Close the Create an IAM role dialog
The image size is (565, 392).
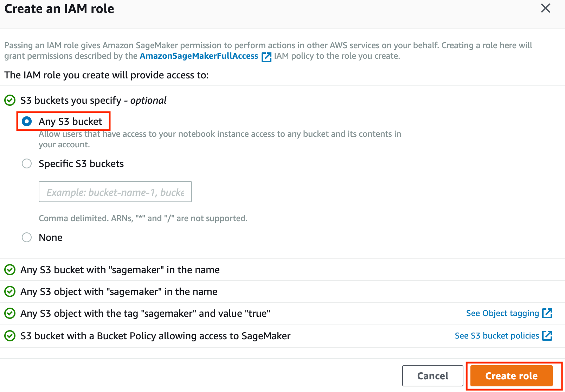(545, 8)
